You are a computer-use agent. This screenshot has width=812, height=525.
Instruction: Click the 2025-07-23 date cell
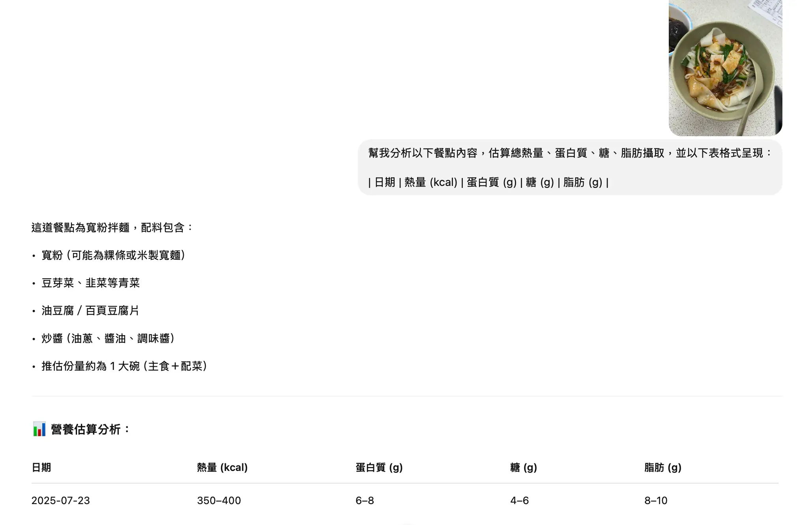(61, 501)
